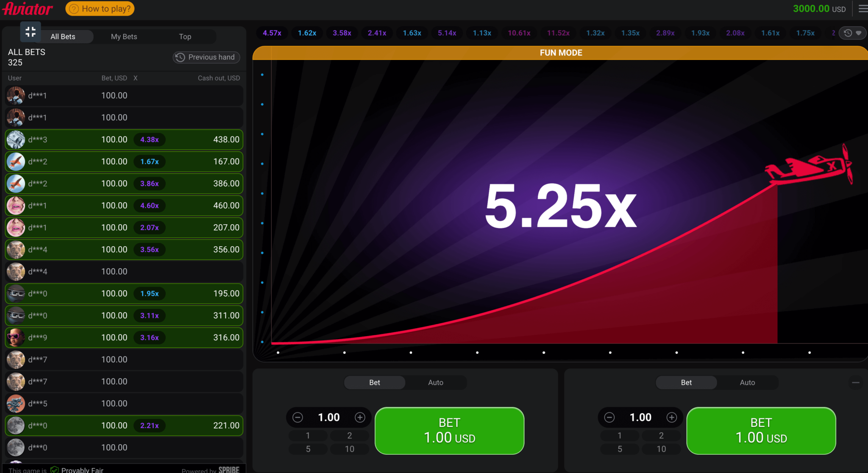Select the 10 quick amount in left panel
The width and height of the screenshot is (868, 473).
pyautogui.click(x=349, y=449)
